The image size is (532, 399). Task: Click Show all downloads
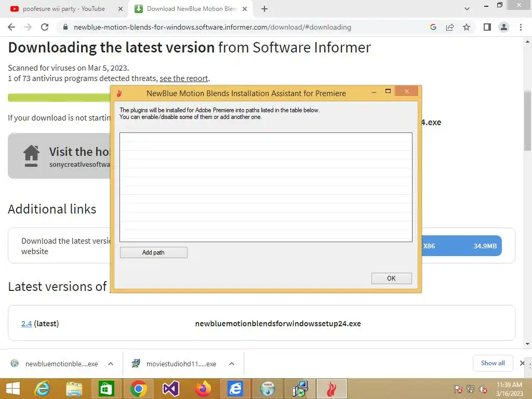coord(493,363)
